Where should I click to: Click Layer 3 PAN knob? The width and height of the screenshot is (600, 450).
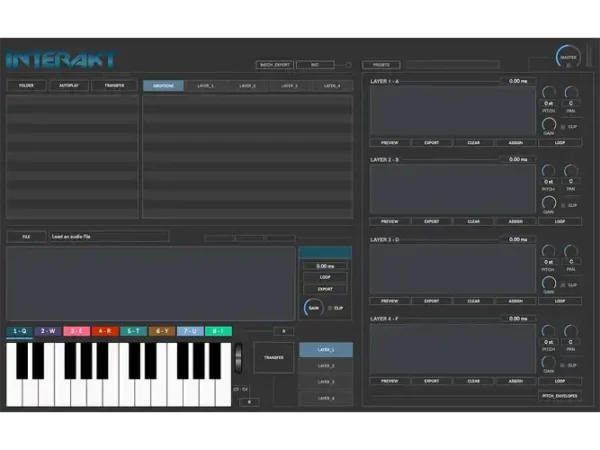(571, 251)
